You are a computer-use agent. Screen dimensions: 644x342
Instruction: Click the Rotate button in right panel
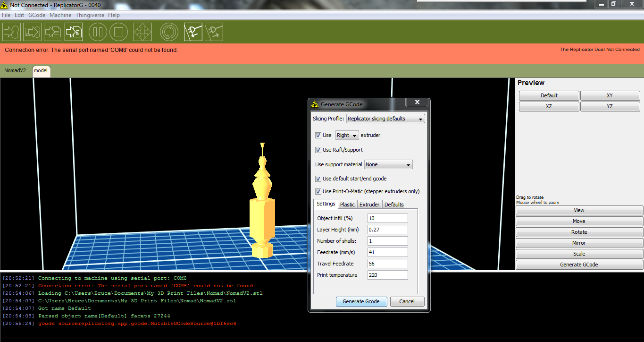tap(578, 231)
